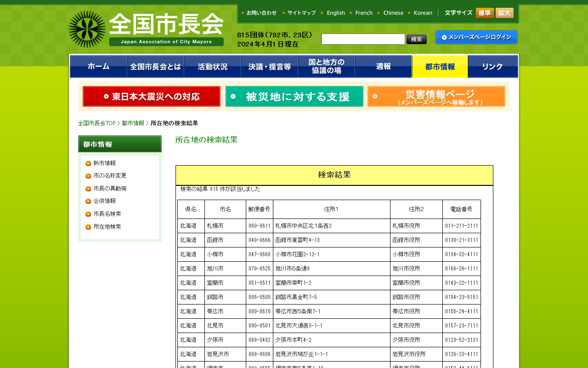Switch to the French version
The width and height of the screenshot is (588, 368).
point(361,13)
